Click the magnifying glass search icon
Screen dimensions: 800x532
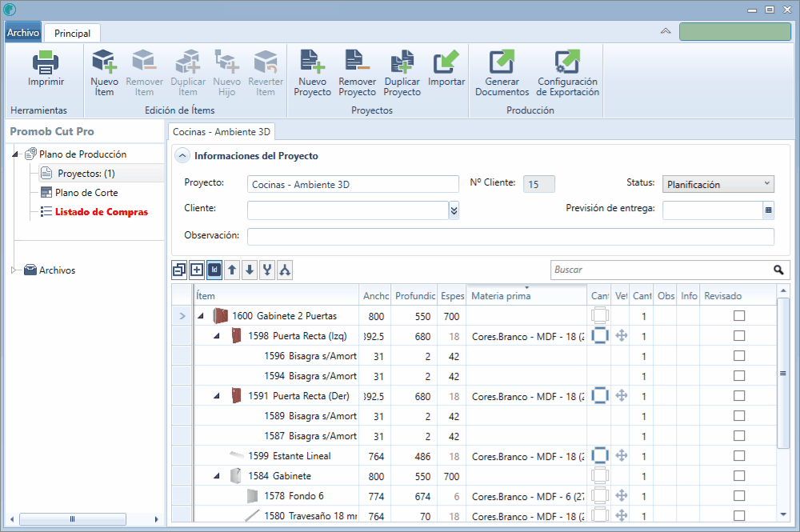[778, 270]
